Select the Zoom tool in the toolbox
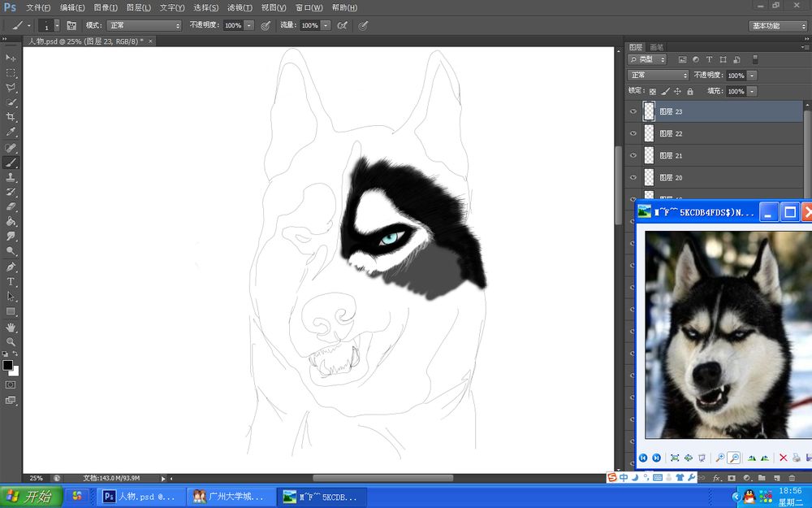 11,341
